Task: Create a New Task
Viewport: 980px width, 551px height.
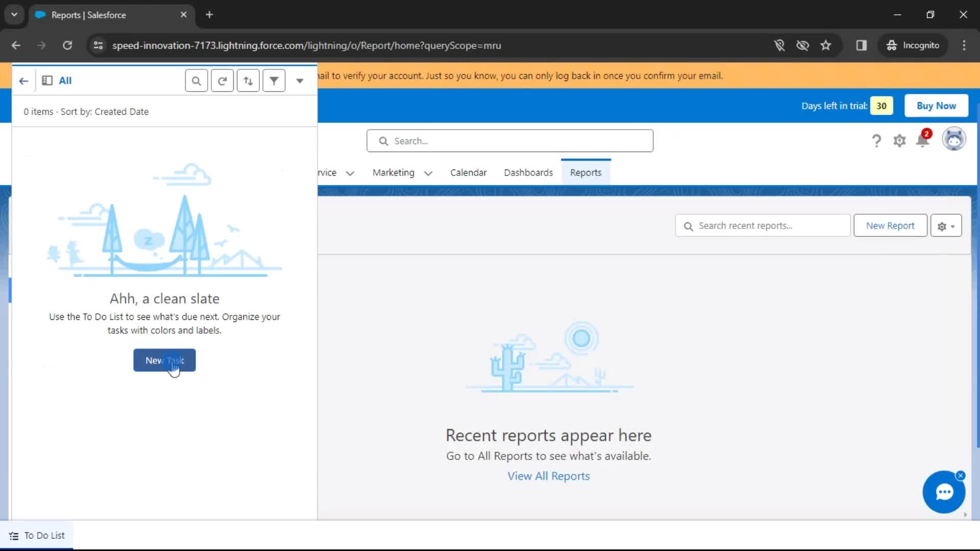Action: [164, 360]
